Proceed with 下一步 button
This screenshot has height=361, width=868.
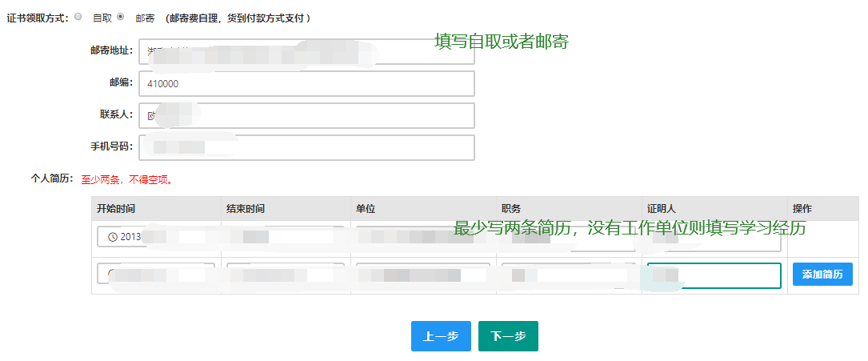point(508,336)
